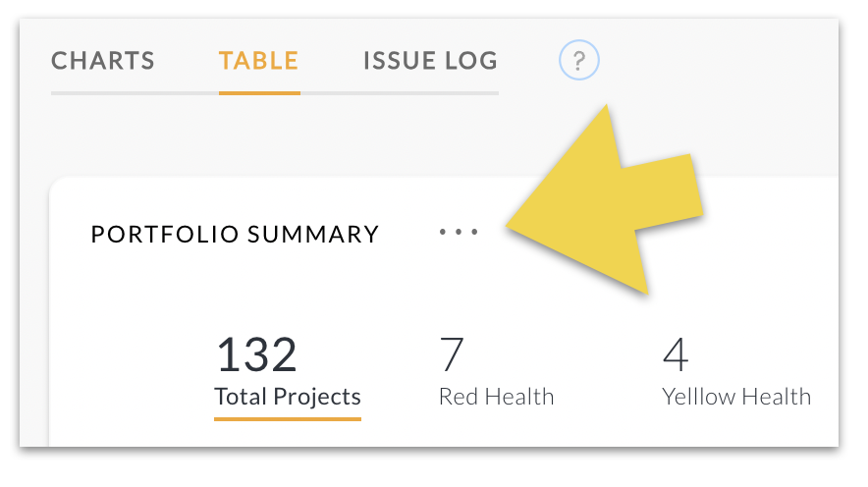Open three-dot menu beside Portfolio Summary
This screenshot has height=487, width=868.
[x=459, y=233]
